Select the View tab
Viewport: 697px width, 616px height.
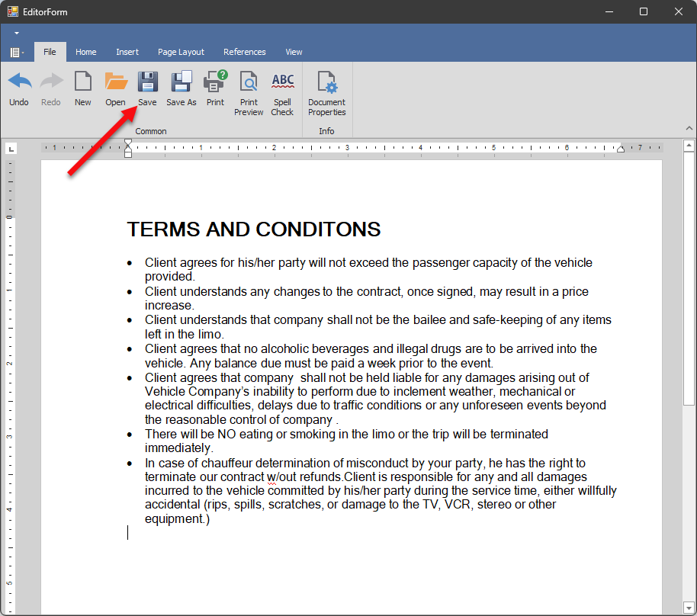[x=294, y=52]
